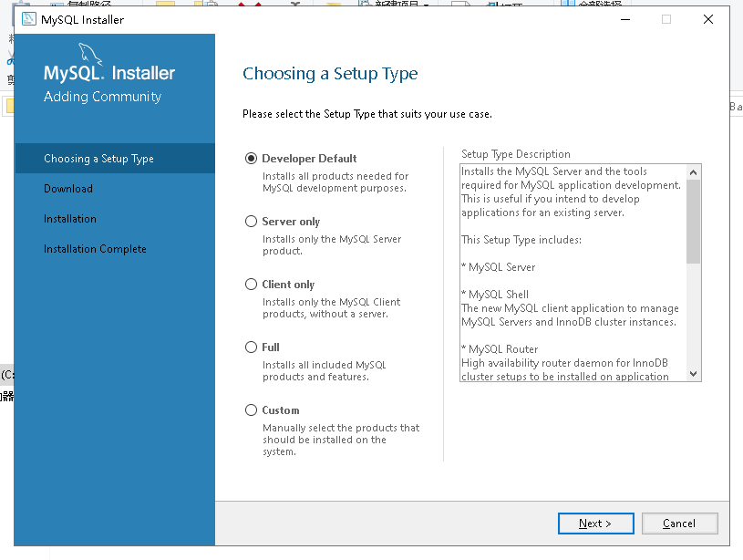
Task: Click 'Installs all included MySQL products' text
Action: (325, 371)
